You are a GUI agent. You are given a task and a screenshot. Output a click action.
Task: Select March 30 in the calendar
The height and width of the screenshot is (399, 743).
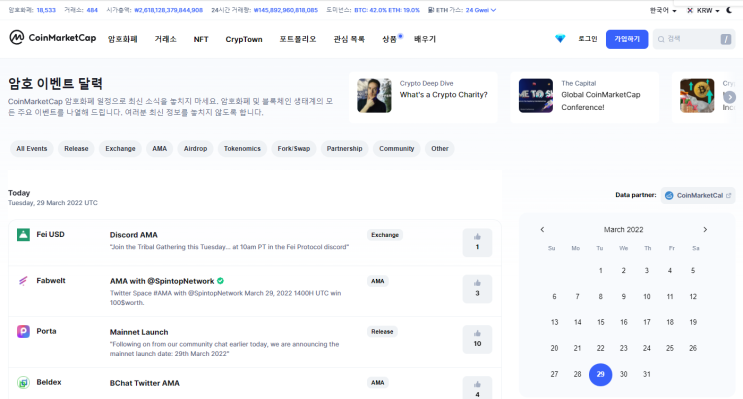[624, 374]
